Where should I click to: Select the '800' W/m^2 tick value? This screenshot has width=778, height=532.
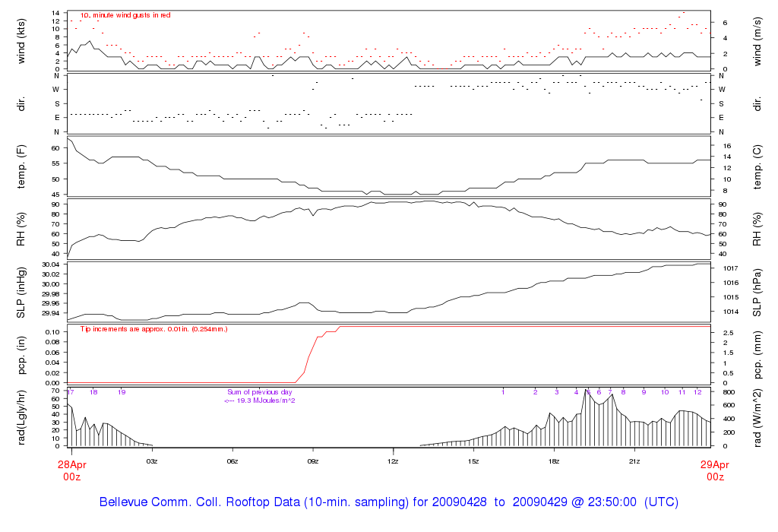(x=729, y=392)
